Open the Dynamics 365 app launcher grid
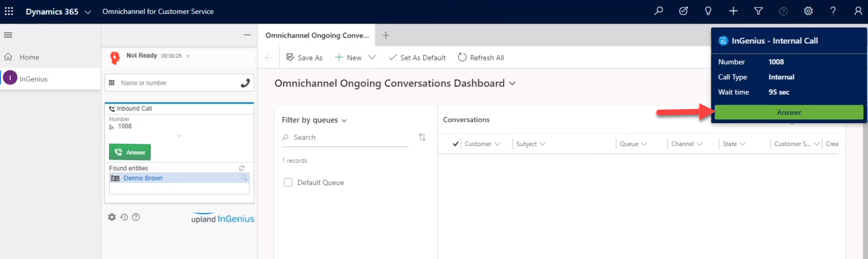Viewport: 868px width, 259px height. pyautogui.click(x=9, y=11)
